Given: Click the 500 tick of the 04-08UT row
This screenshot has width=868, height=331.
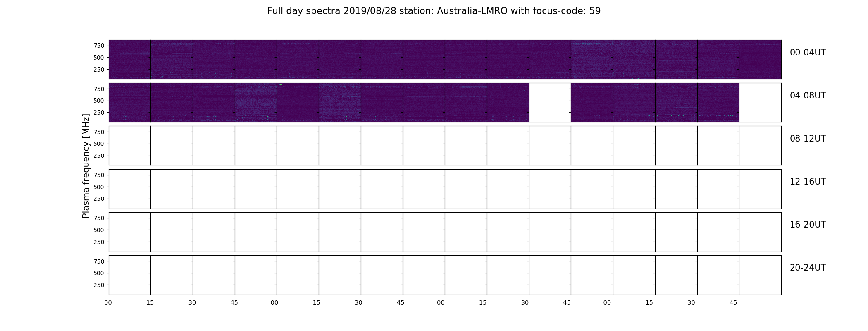Looking at the screenshot, I should 99,101.
